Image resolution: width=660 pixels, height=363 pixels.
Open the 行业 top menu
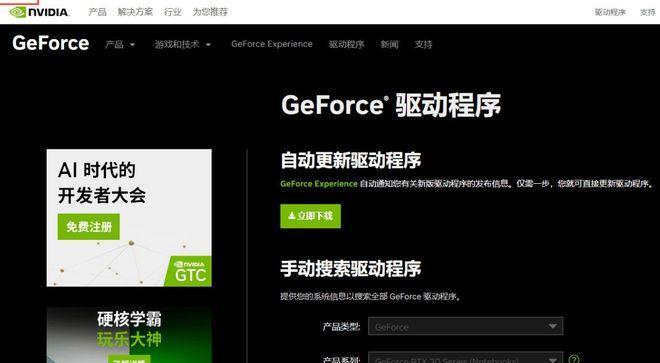(173, 12)
